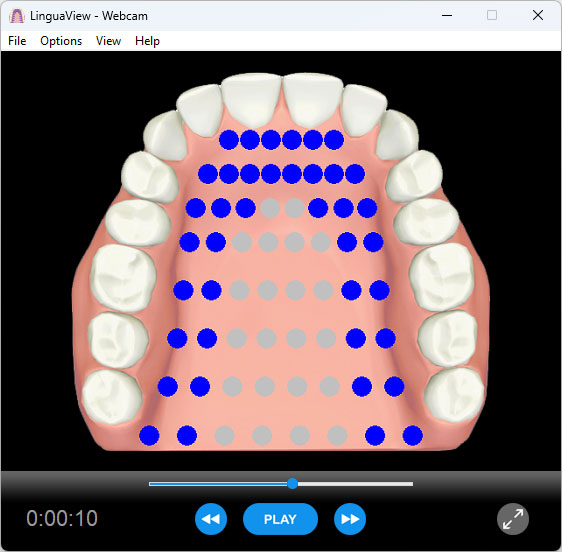Viewport: 562px width, 552px height.
Task: Close the LinguaView window
Action: 538,15
